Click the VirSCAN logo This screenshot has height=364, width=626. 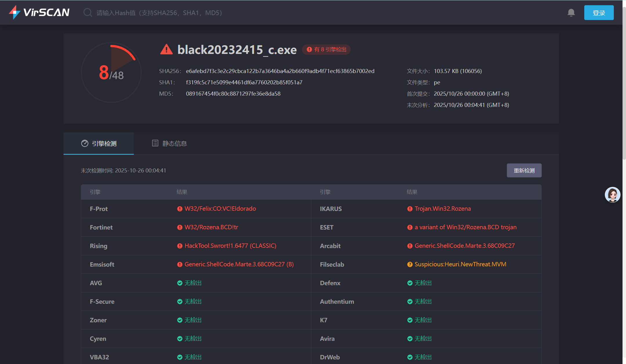click(39, 12)
